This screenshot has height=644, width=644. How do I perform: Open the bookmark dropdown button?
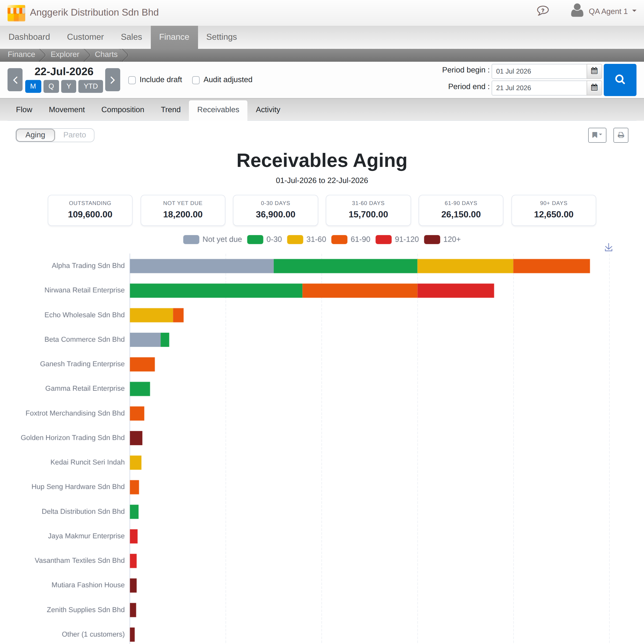coord(597,135)
